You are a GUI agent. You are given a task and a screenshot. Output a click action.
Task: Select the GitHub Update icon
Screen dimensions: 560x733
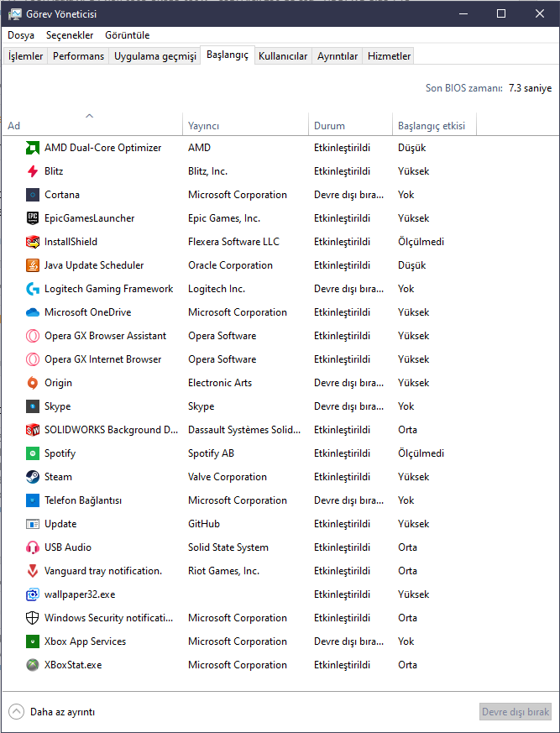point(32,524)
